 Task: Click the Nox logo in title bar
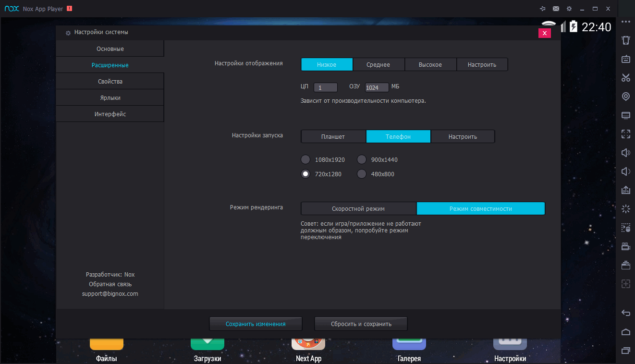tap(12, 9)
